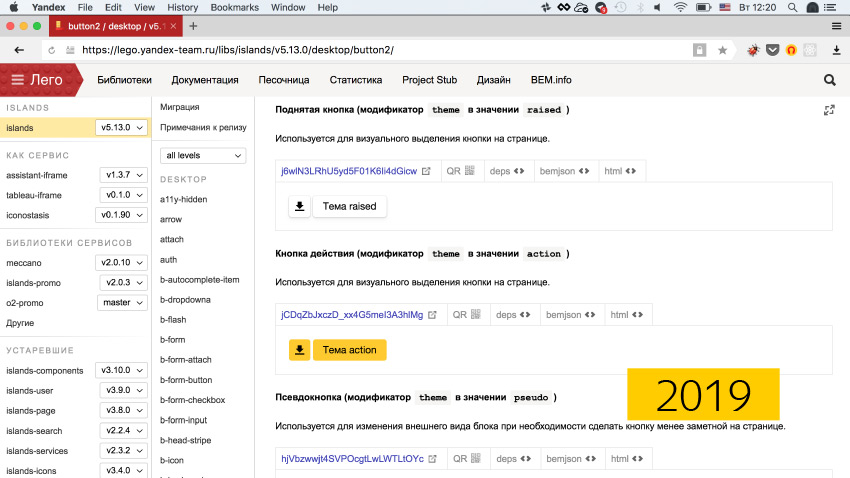This screenshot has height=478, width=850.
Task: Open the islands-page v3.8.0 dropdown
Action: click(x=124, y=411)
